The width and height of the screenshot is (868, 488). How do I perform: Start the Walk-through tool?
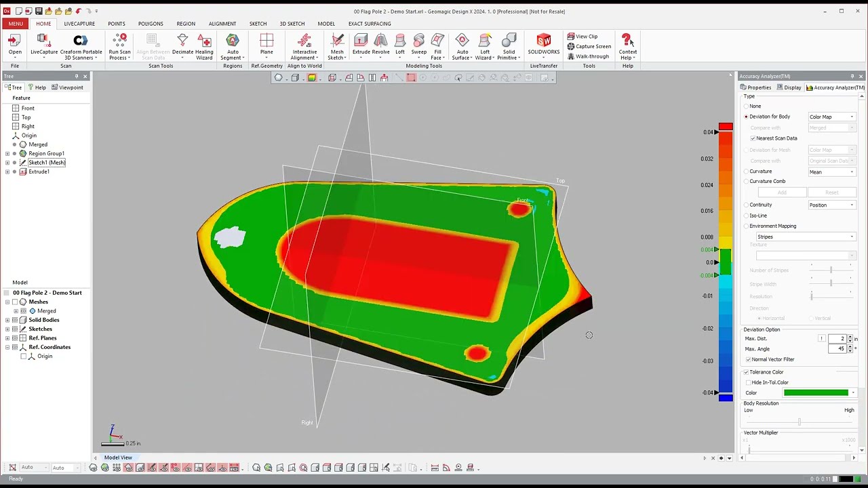tap(588, 56)
